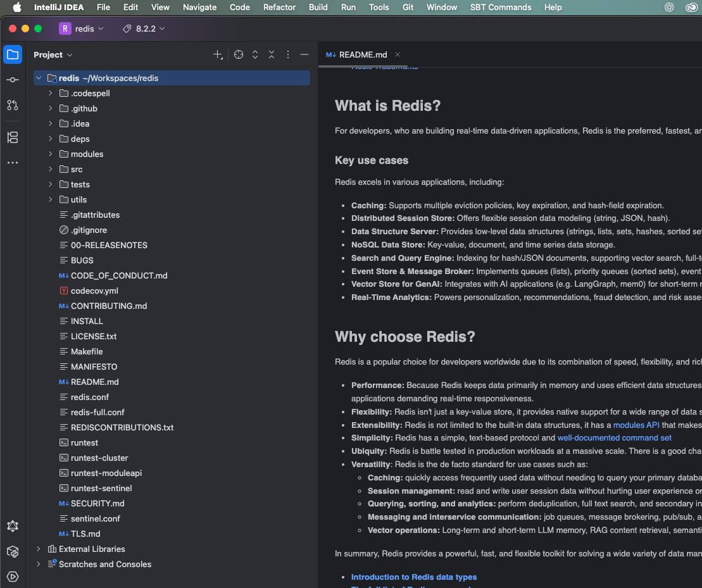Expand Scratches and Consoles node
Image resolution: width=702 pixels, height=588 pixels.
(39, 564)
